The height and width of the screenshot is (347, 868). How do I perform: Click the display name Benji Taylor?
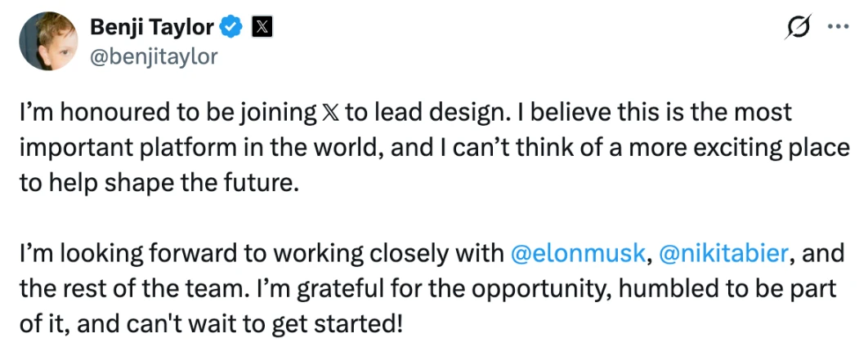(153, 28)
